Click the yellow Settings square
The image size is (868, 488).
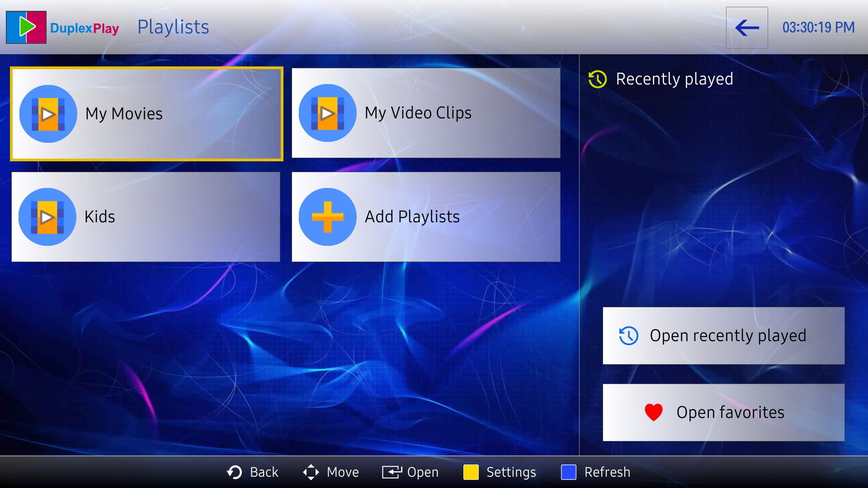point(472,472)
